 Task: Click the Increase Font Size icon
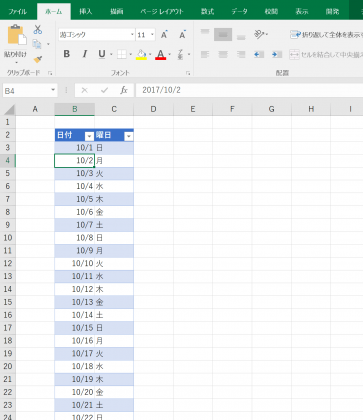click(164, 35)
